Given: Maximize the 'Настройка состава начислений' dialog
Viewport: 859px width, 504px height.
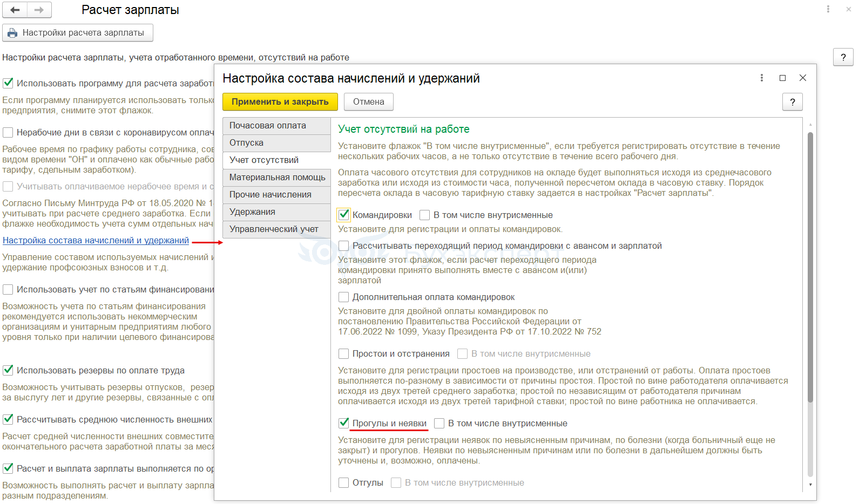Looking at the screenshot, I should click(782, 78).
